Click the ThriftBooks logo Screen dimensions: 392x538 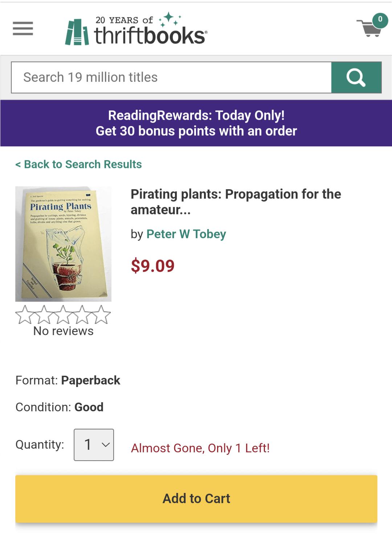coord(136,30)
